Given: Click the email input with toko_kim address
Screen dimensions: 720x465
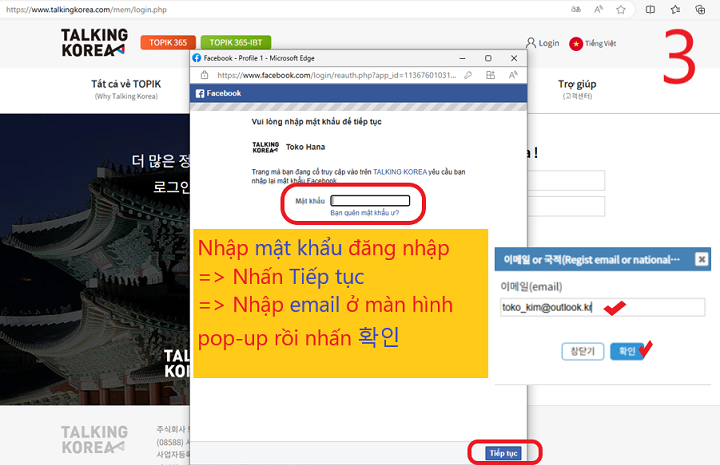Looking at the screenshot, I should pos(602,307).
